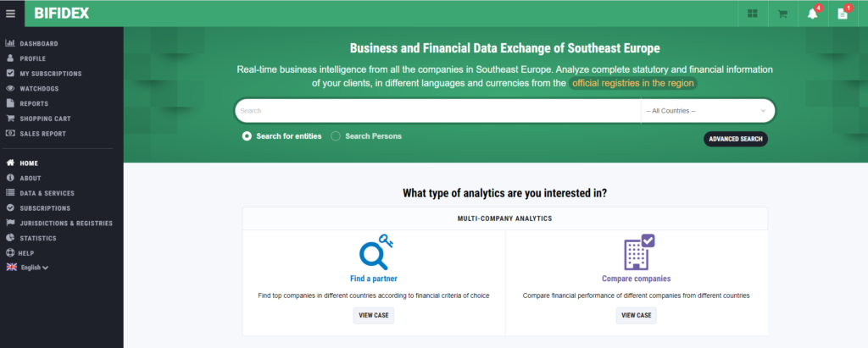The height and width of the screenshot is (348, 868).
Task: Click the Find a partner magnifier icon
Action: pos(374,252)
